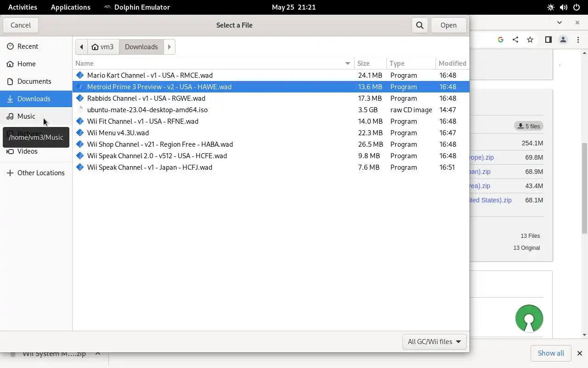Click the Open button
The image size is (588, 368).
click(x=448, y=25)
